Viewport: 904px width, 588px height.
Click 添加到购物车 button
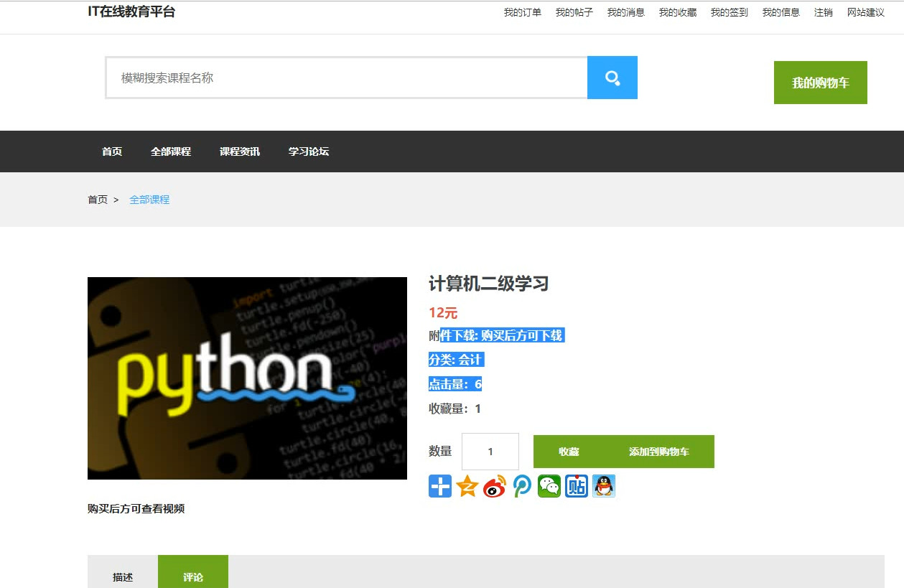point(659,452)
